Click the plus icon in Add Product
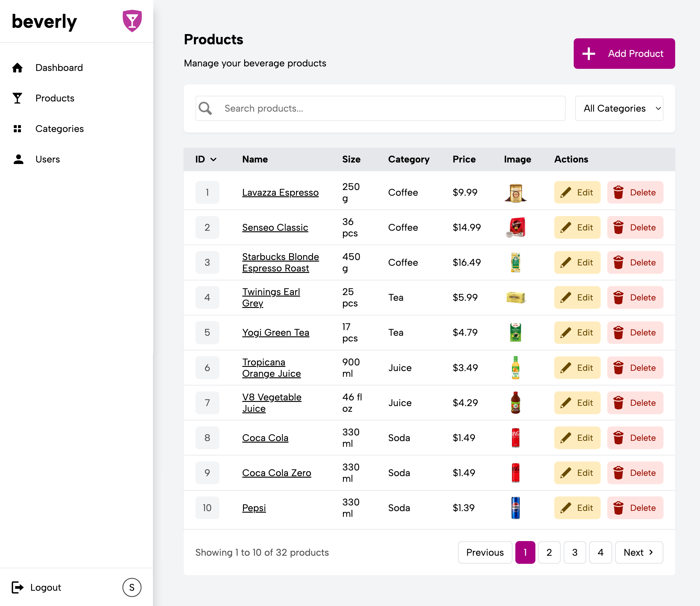The width and height of the screenshot is (700, 606). (589, 54)
